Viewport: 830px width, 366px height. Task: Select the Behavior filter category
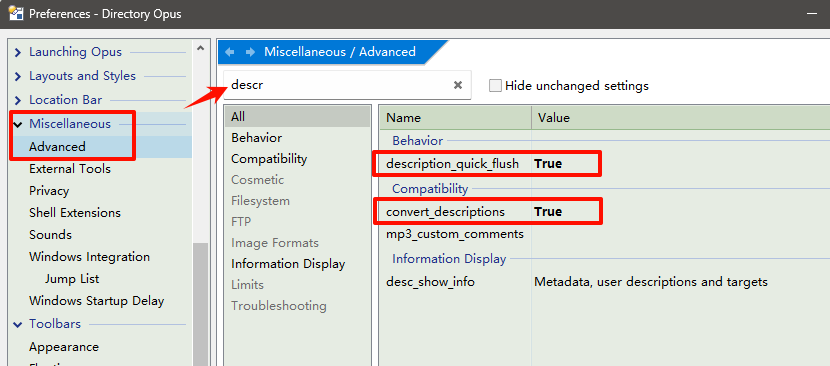tap(257, 138)
